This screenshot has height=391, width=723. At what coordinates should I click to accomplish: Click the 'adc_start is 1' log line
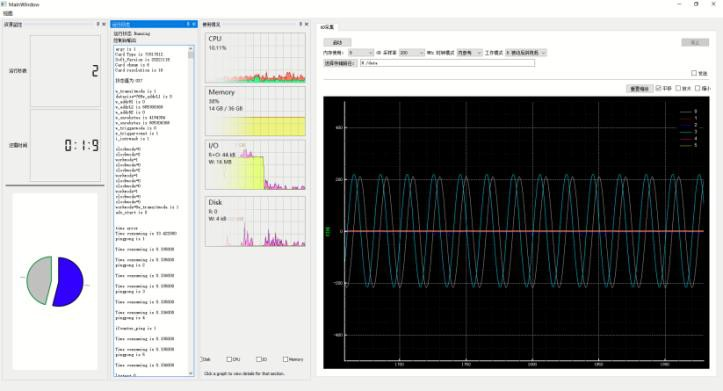click(x=131, y=213)
